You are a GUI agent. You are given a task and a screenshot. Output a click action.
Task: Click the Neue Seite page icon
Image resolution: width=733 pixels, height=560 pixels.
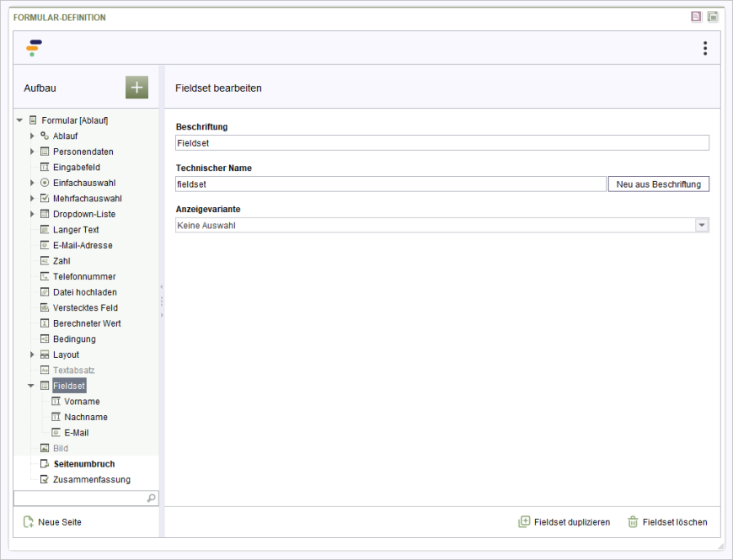[29, 522]
